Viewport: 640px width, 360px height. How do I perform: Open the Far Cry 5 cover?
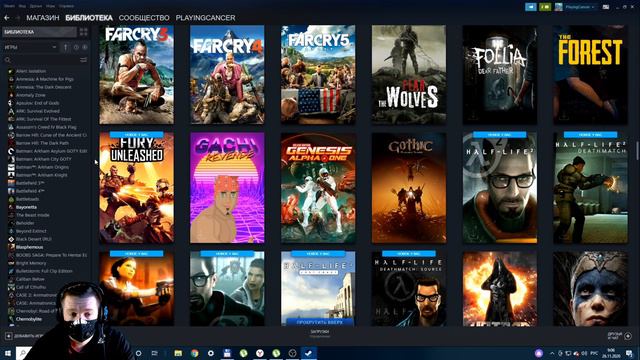pyautogui.click(x=318, y=75)
